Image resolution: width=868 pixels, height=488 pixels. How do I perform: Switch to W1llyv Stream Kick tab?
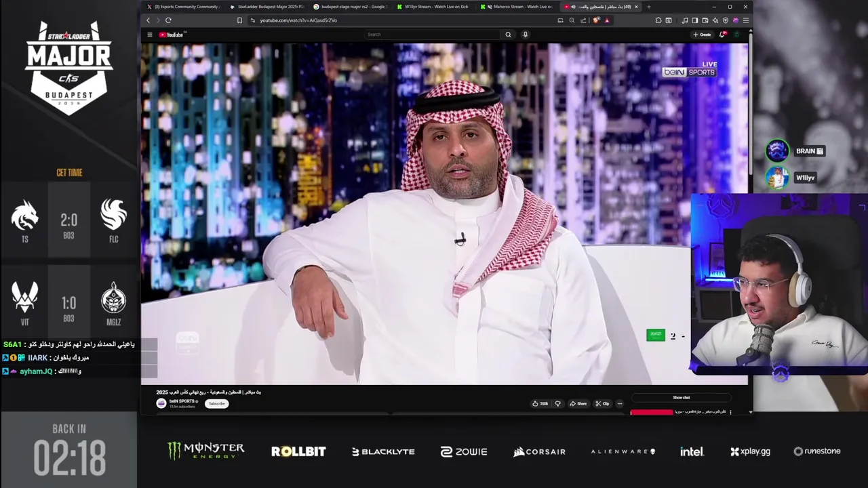433,7
